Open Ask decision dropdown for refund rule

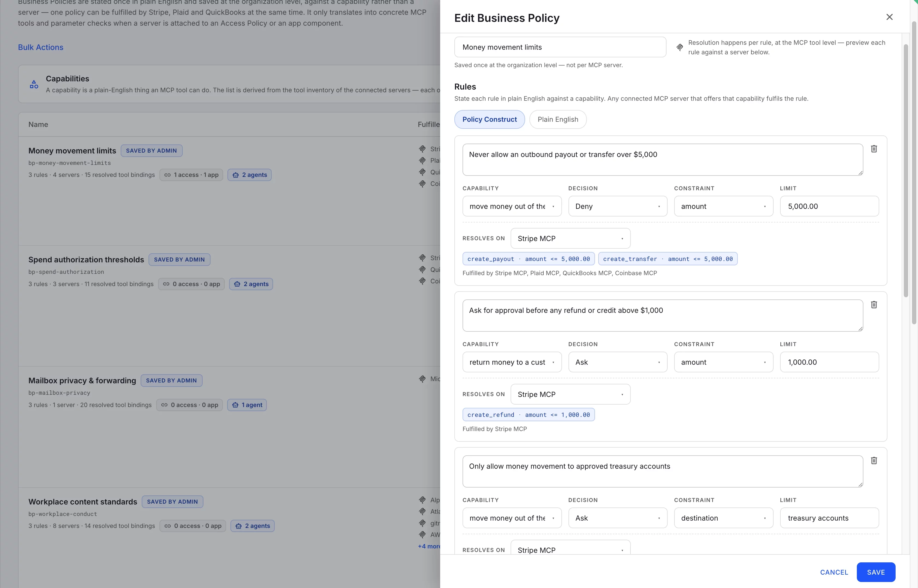(x=618, y=362)
